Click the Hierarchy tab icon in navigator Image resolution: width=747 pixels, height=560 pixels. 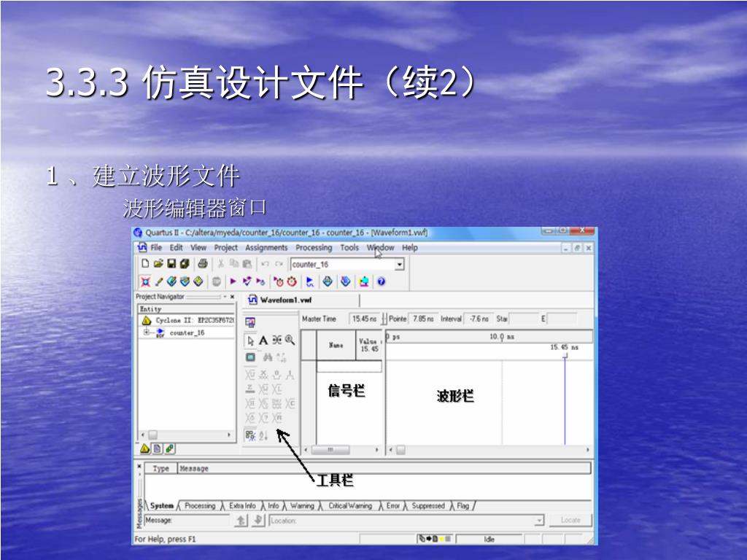click(145, 448)
